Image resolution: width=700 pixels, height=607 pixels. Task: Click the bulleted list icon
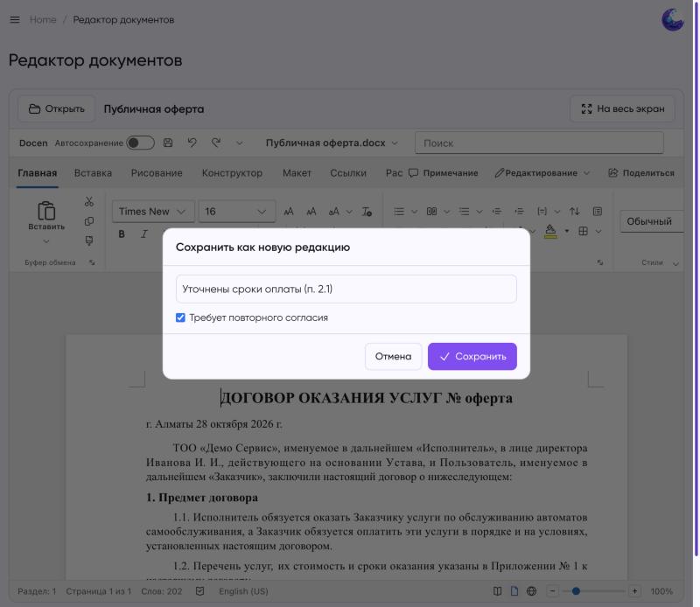point(399,212)
